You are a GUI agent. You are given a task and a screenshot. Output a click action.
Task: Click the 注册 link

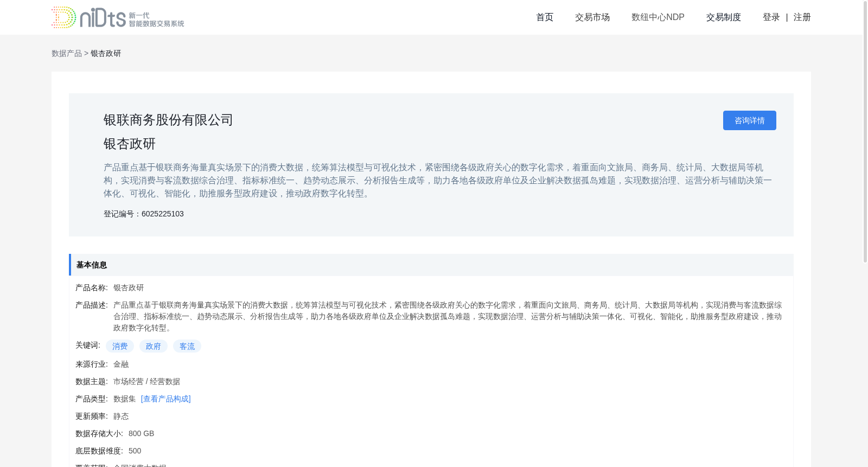pos(802,17)
